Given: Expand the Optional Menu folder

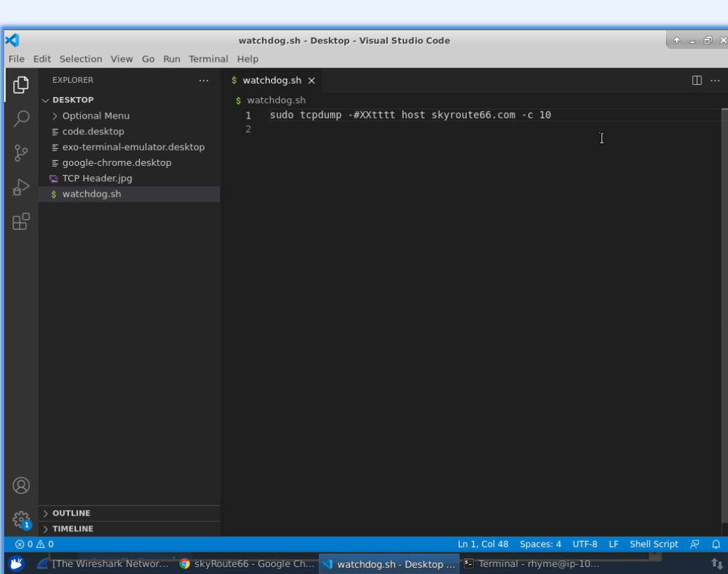Looking at the screenshot, I should coord(129,115).
